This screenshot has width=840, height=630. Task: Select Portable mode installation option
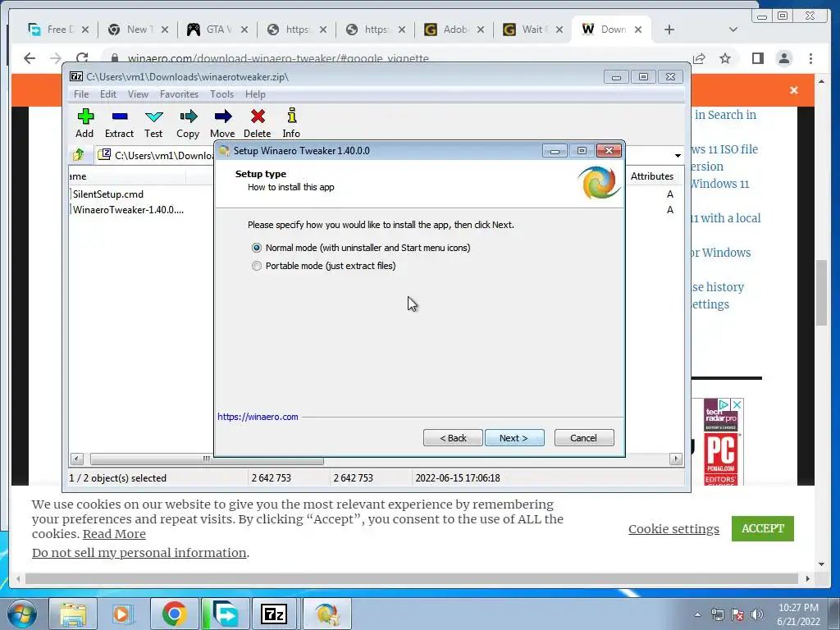(257, 266)
